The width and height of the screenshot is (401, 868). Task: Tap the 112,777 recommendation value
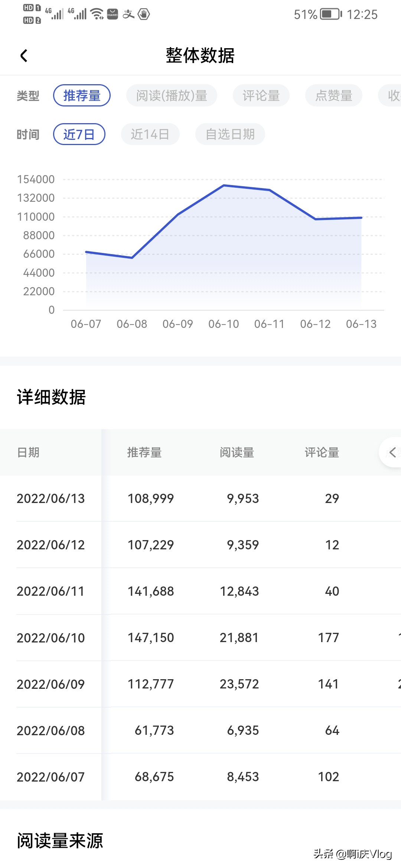point(151,684)
